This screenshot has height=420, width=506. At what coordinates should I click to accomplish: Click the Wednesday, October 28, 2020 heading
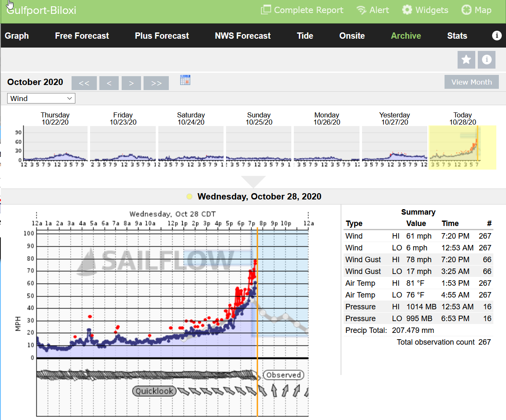[259, 197]
